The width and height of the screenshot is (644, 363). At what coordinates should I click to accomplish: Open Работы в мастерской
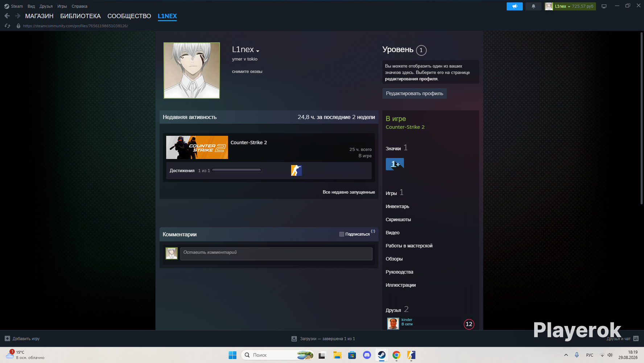pyautogui.click(x=409, y=245)
